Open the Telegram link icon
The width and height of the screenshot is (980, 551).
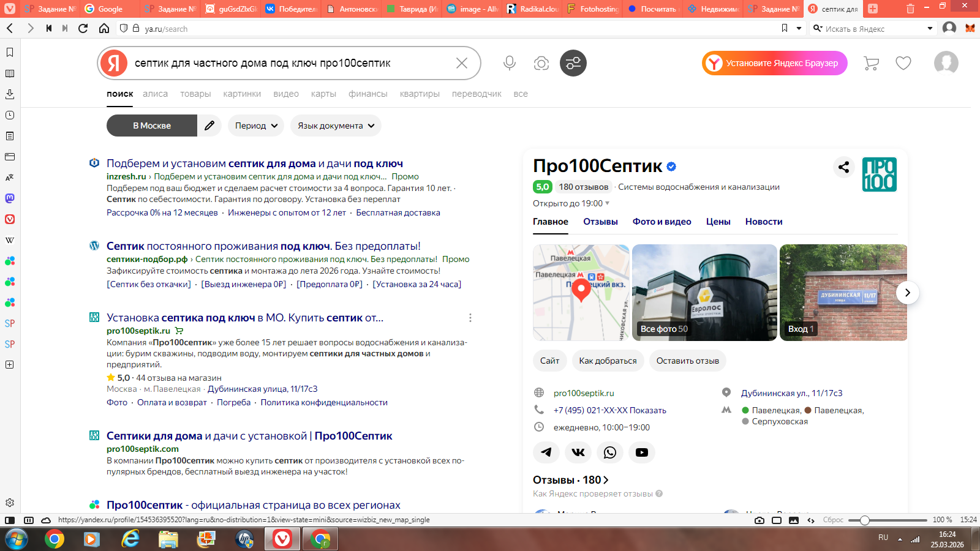tap(546, 452)
